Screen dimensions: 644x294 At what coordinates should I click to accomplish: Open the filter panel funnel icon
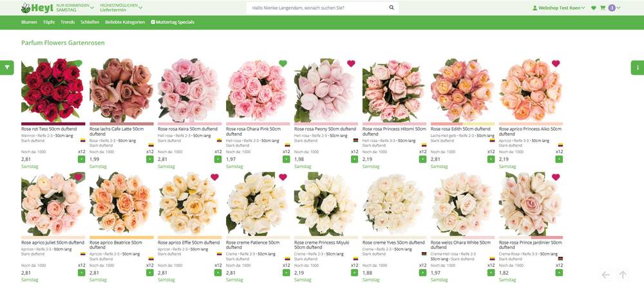(x=6, y=67)
